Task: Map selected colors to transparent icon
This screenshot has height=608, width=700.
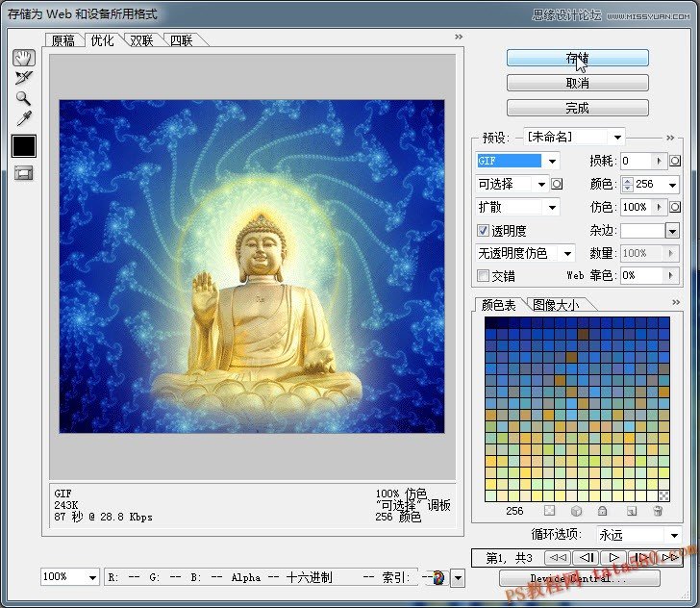Action: coord(550,511)
